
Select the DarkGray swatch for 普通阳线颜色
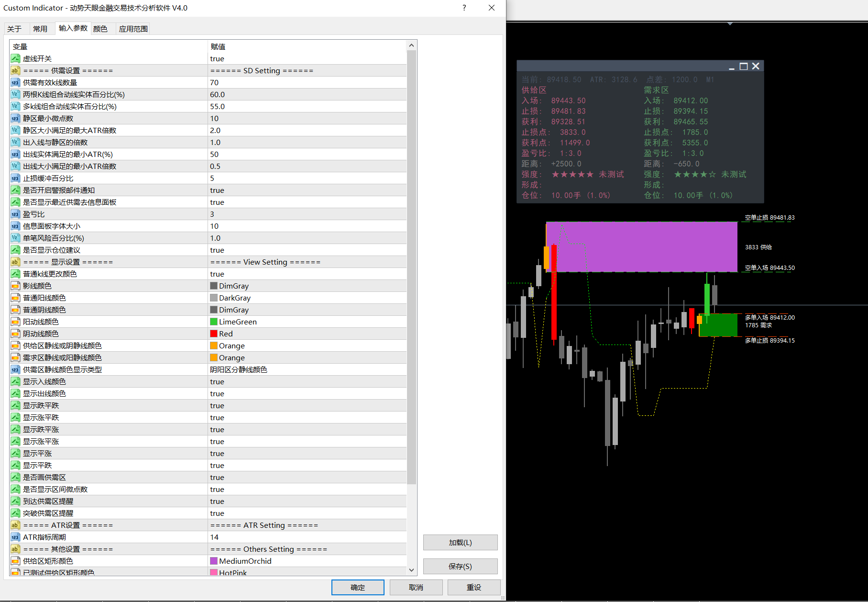pos(214,298)
